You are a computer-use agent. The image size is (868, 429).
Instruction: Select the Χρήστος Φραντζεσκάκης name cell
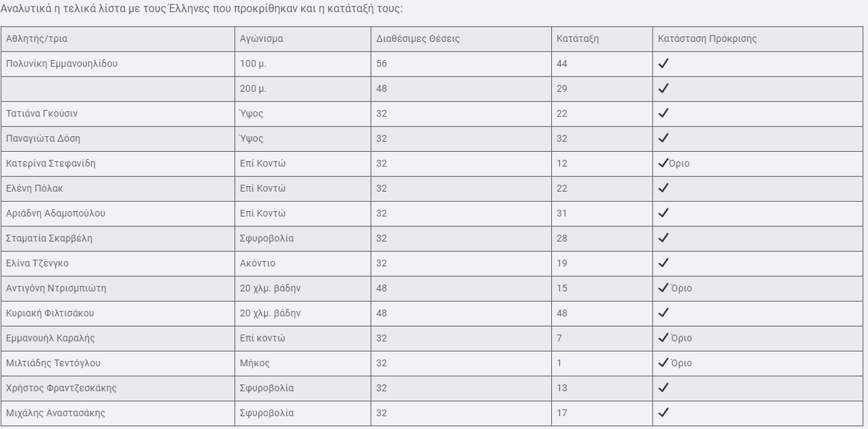pos(117,388)
